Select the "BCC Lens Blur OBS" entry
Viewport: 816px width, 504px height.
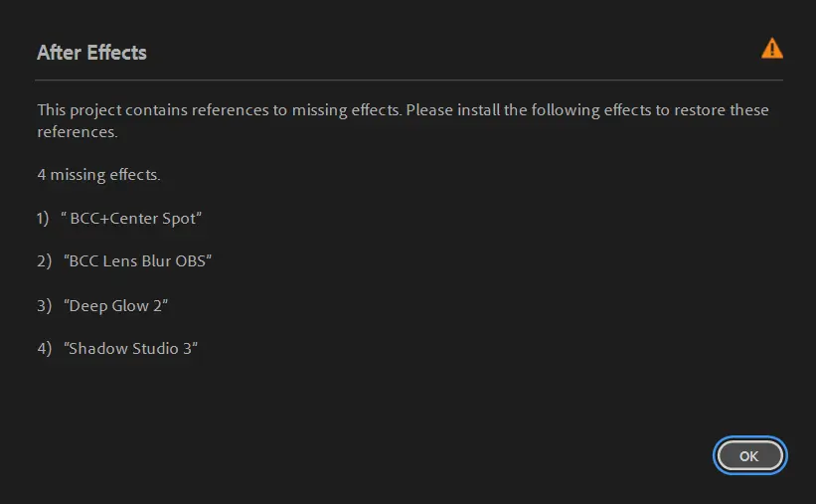click(138, 261)
